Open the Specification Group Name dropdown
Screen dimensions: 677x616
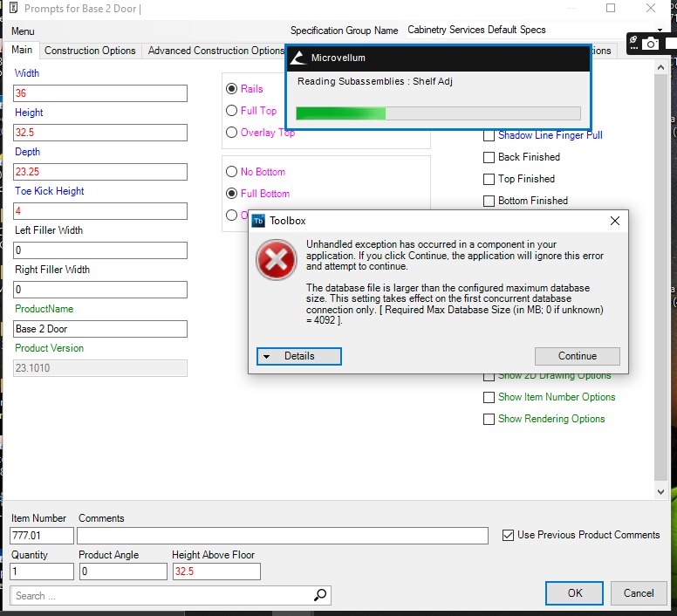[660, 30]
